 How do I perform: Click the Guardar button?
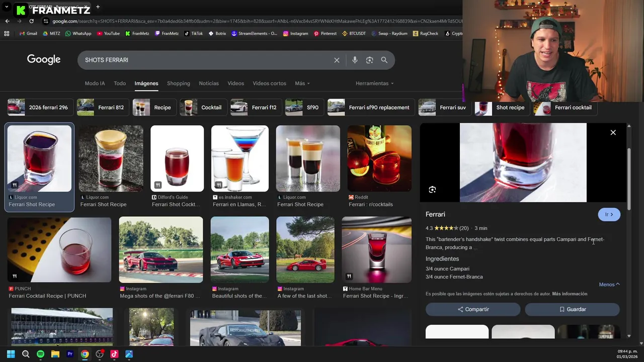(x=573, y=309)
